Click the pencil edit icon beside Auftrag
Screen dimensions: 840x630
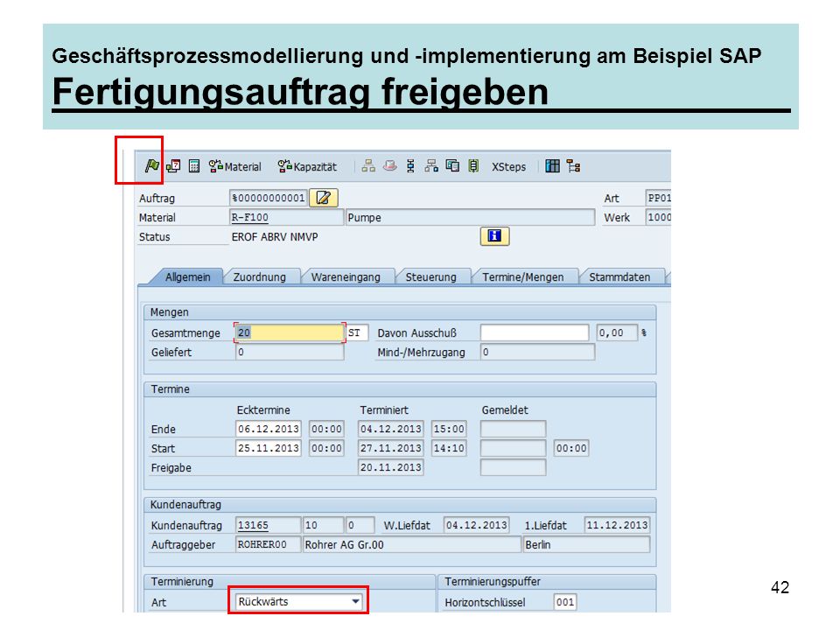click(324, 198)
